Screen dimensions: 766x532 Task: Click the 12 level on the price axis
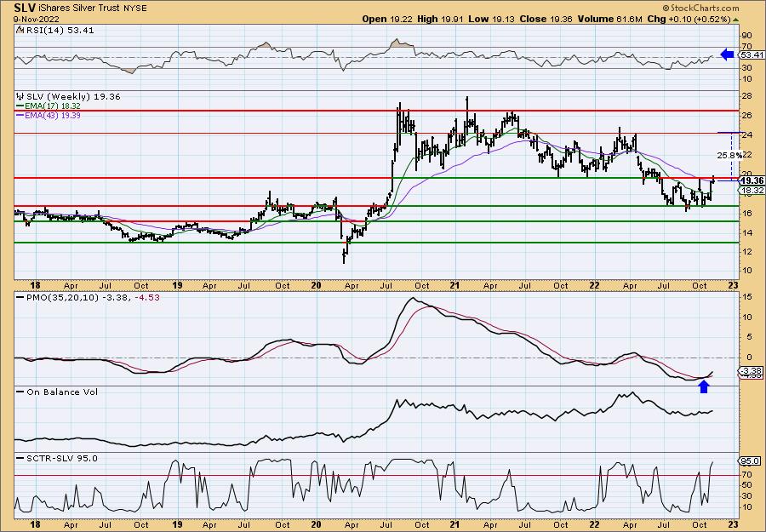pyautogui.click(x=746, y=251)
